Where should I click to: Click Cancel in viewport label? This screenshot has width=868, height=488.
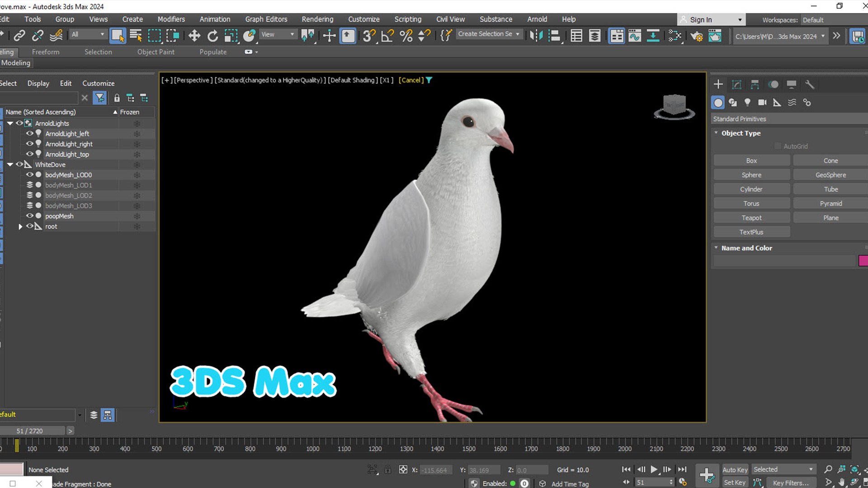click(411, 80)
